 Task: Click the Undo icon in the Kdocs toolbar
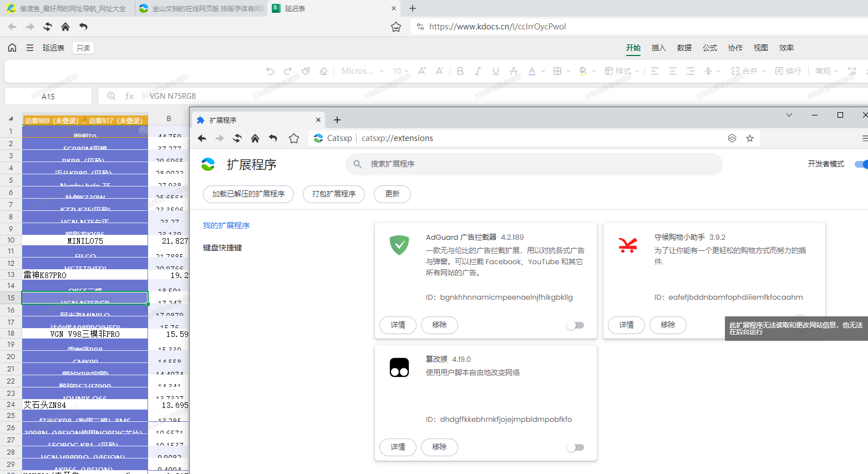(x=270, y=70)
